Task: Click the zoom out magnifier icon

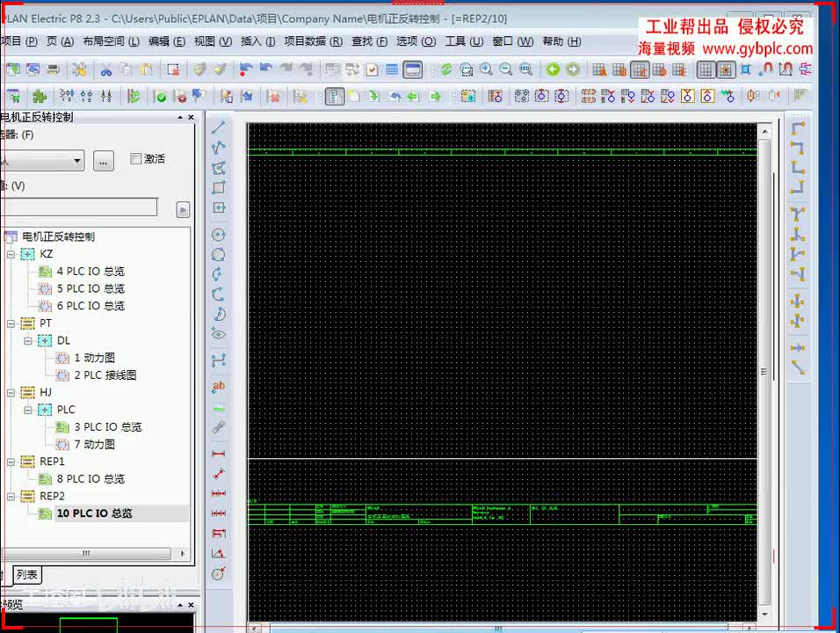Action: (x=506, y=69)
